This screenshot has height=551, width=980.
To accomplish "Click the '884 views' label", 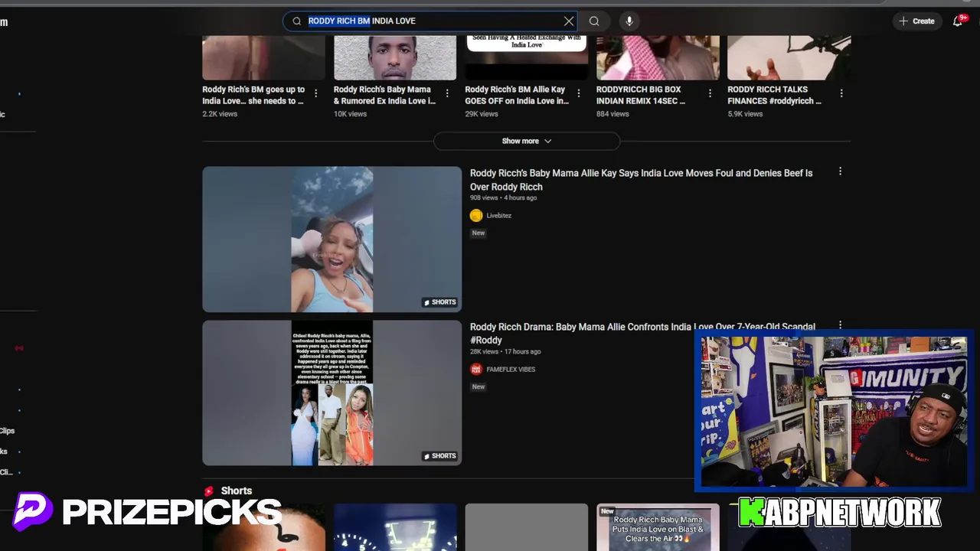I will point(612,114).
